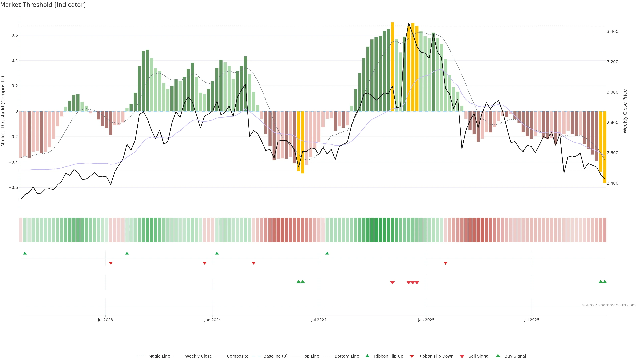Click the source: sharemaestro.com text
Image resolution: width=644 pixels, height=362 pixels.
(609, 305)
